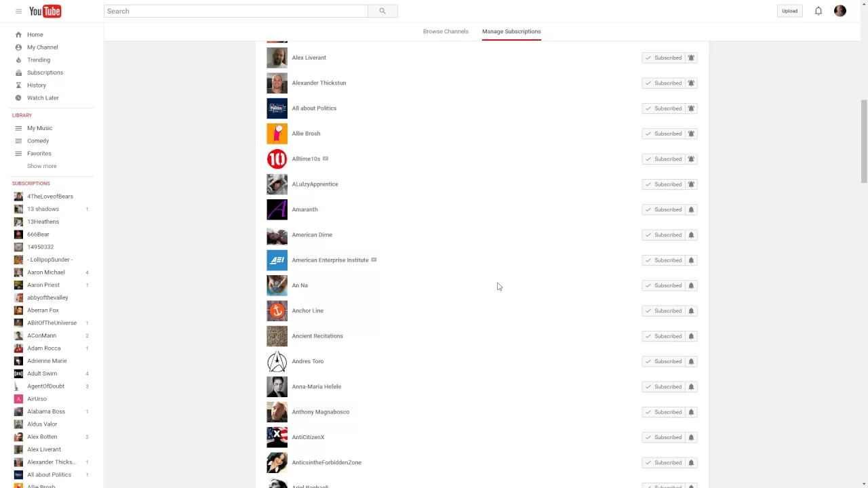Open the hamburger guide menu icon

pos(18,11)
